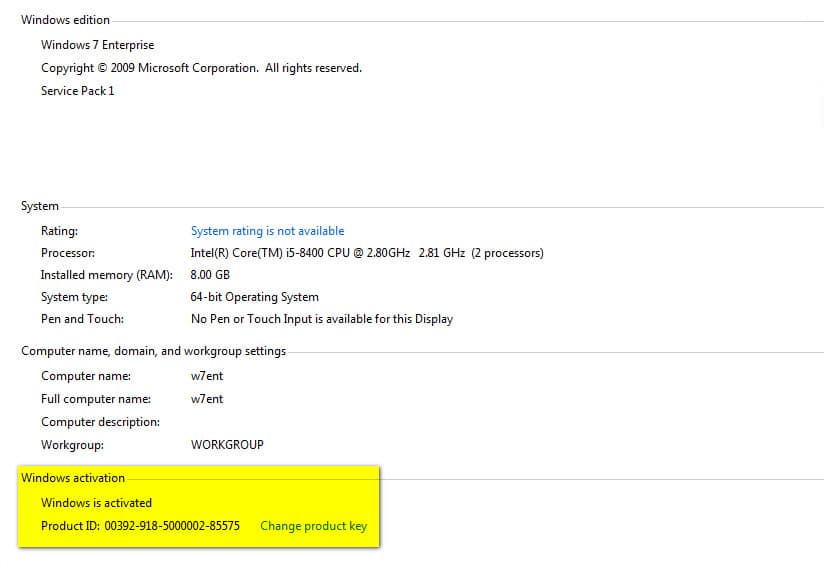824x568 pixels.
Task: Click the 'WORKGROUP' value
Action: click(228, 445)
